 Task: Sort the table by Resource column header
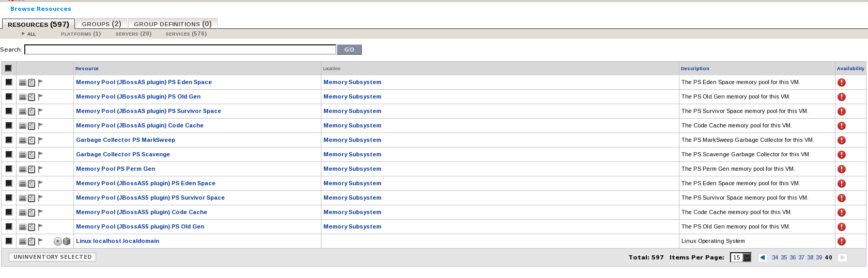(x=87, y=69)
